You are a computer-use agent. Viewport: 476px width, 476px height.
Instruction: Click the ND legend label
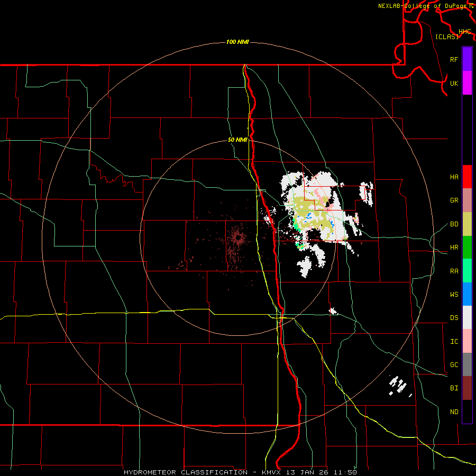tap(454, 411)
